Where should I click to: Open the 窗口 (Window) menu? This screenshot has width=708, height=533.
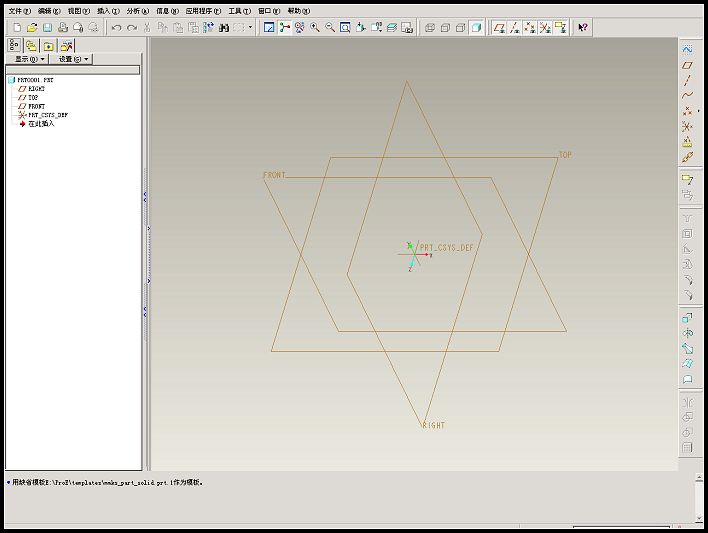[x=269, y=11]
